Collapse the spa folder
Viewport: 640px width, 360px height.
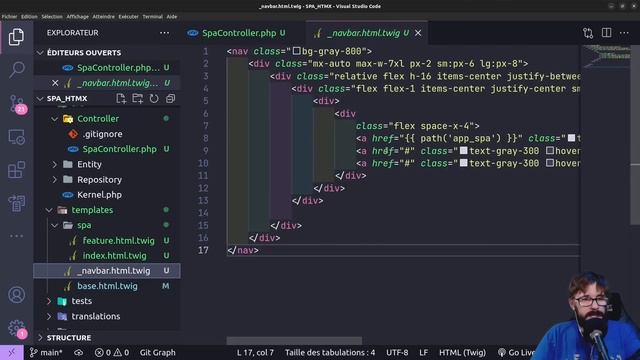pyautogui.click(x=55, y=225)
